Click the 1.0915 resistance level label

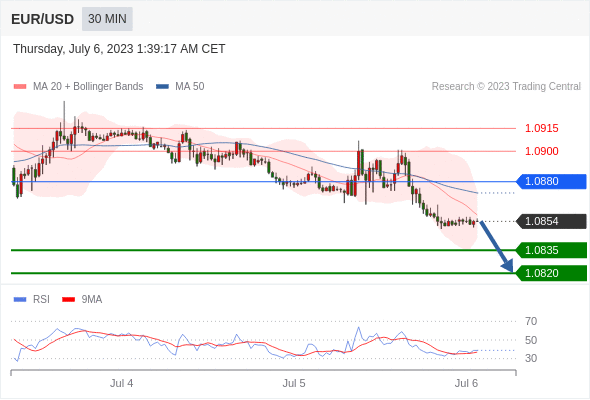click(541, 128)
